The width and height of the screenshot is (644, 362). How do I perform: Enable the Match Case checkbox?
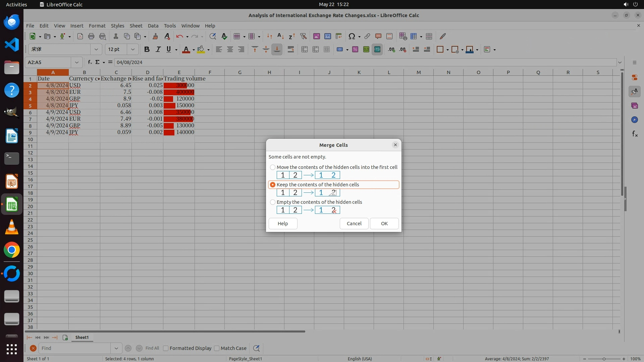217,348
